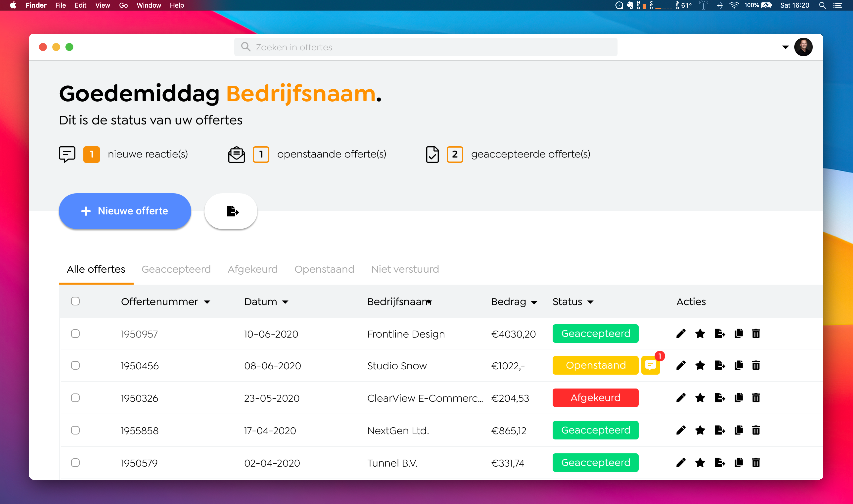Star the Frontline Design offerte
Screen dimensions: 853x504
coord(700,334)
